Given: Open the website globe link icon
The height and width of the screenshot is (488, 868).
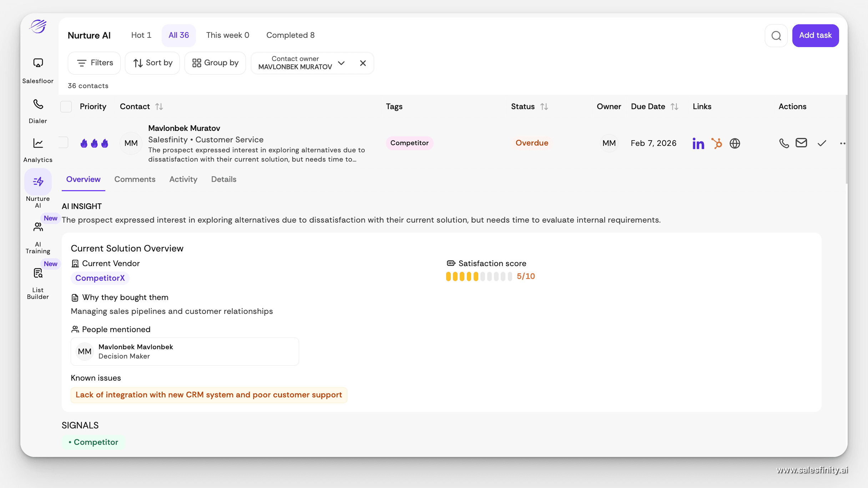Looking at the screenshot, I should [735, 143].
